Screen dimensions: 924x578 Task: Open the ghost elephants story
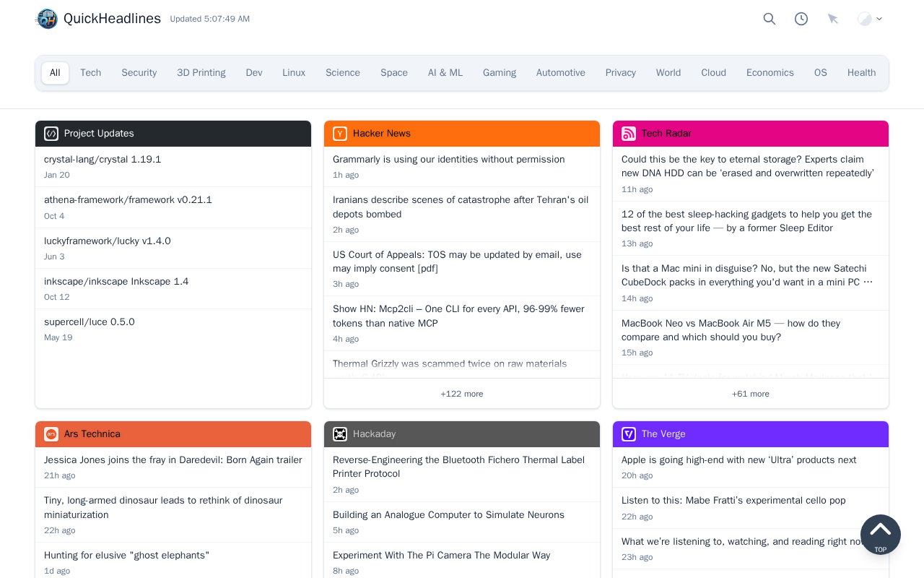coord(126,556)
